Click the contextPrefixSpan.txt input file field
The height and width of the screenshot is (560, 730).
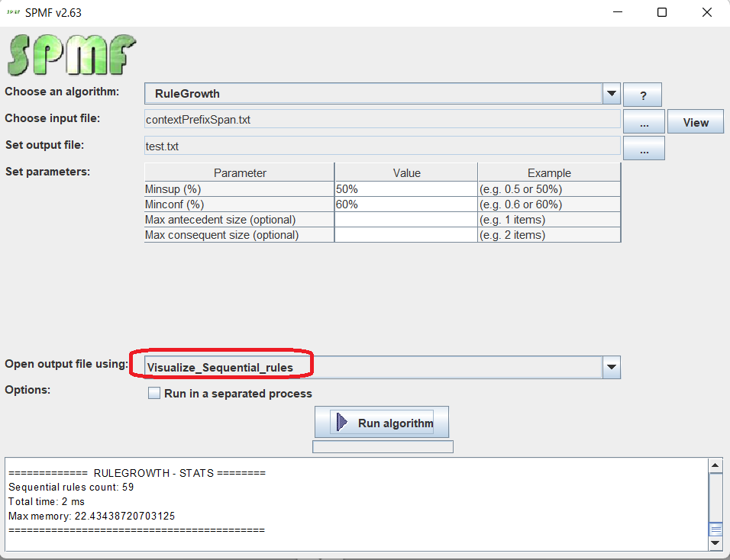(x=382, y=120)
